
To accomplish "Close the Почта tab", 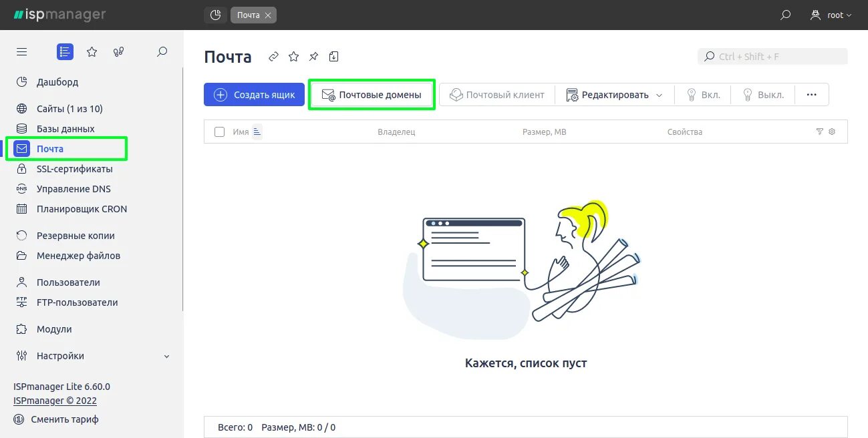I will [268, 15].
